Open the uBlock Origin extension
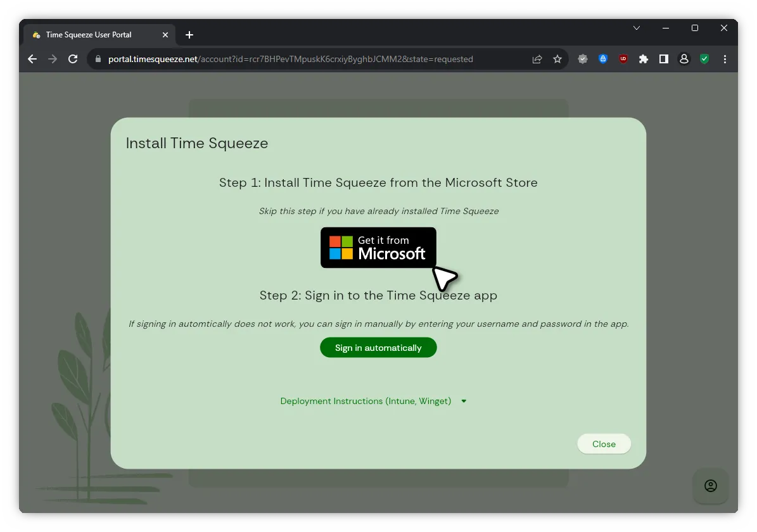 [623, 59]
